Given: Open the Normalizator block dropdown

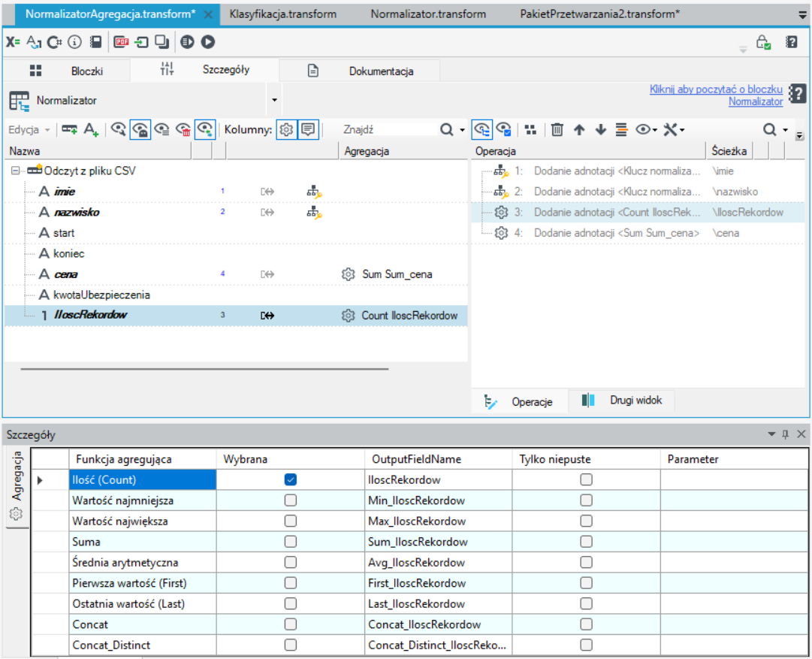Looking at the screenshot, I should pos(274,100).
